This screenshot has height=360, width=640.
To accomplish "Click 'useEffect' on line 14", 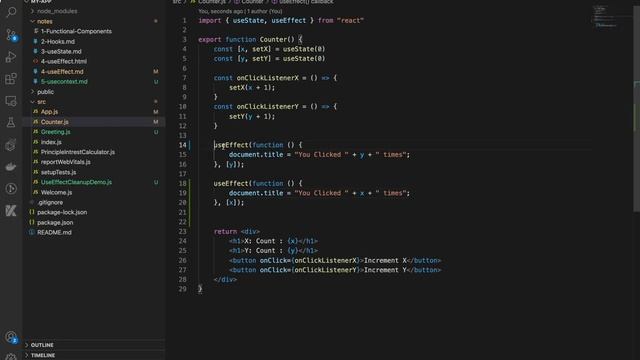I will point(231,145).
